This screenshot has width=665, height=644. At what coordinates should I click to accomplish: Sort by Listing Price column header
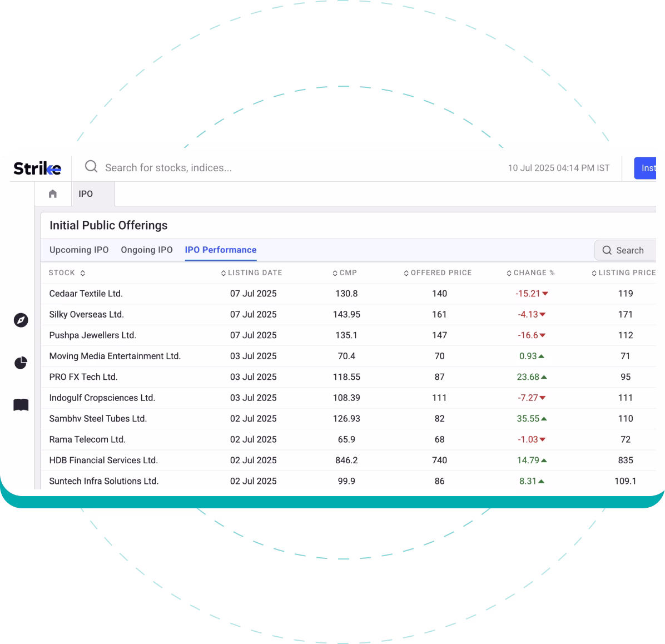[x=623, y=273]
